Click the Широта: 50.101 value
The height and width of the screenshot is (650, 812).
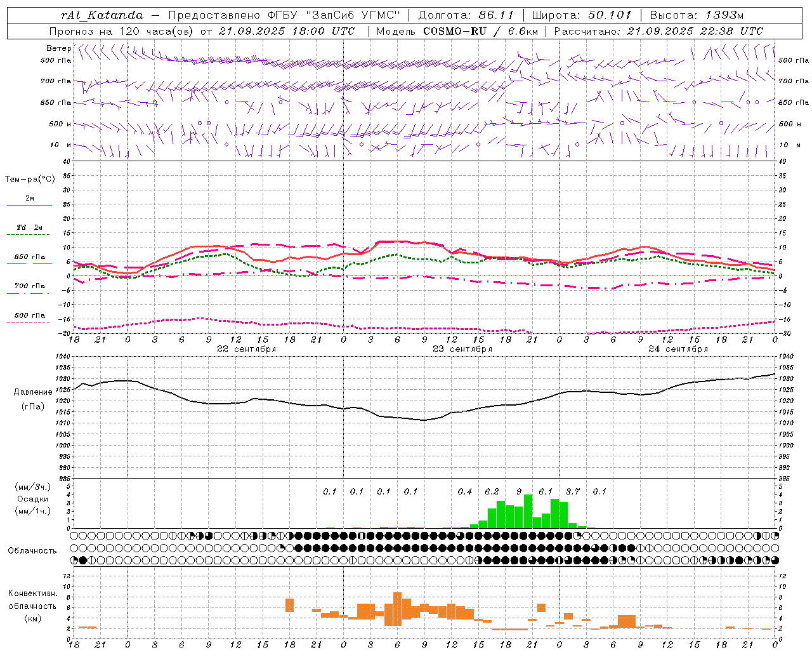[x=582, y=15]
